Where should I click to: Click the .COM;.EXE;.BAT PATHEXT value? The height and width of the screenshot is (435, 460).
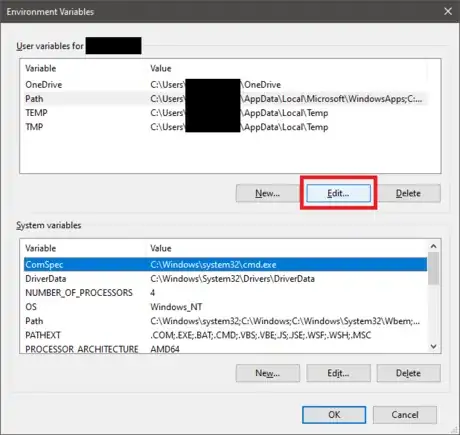pyautogui.click(x=261, y=335)
